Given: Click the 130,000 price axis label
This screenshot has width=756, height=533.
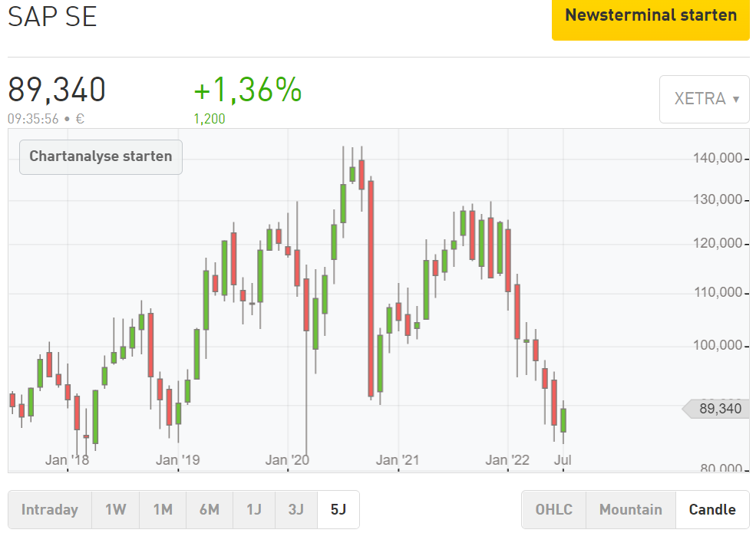Looking at the screenshot, I should pyautogui.click(x=718, y=199).
